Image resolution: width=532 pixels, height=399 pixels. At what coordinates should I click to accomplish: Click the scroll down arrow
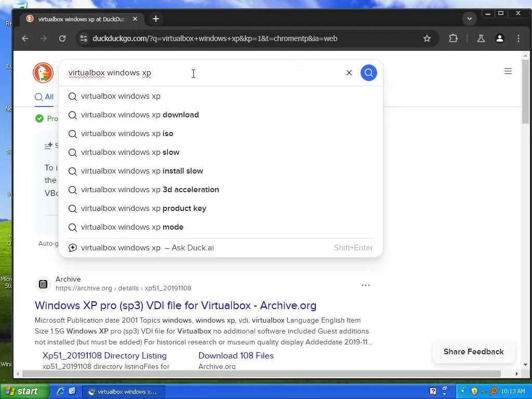[525, 365]
